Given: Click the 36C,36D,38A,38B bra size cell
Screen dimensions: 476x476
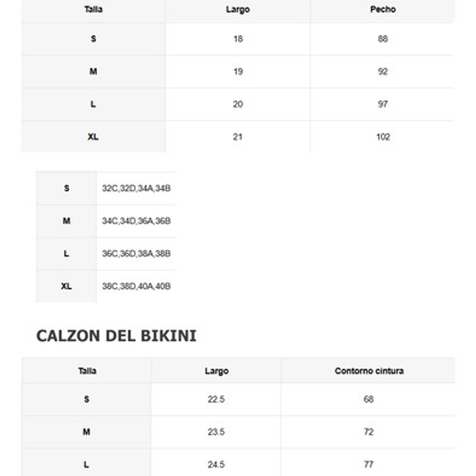Looking at the screenshot, I should pos(136,253).
